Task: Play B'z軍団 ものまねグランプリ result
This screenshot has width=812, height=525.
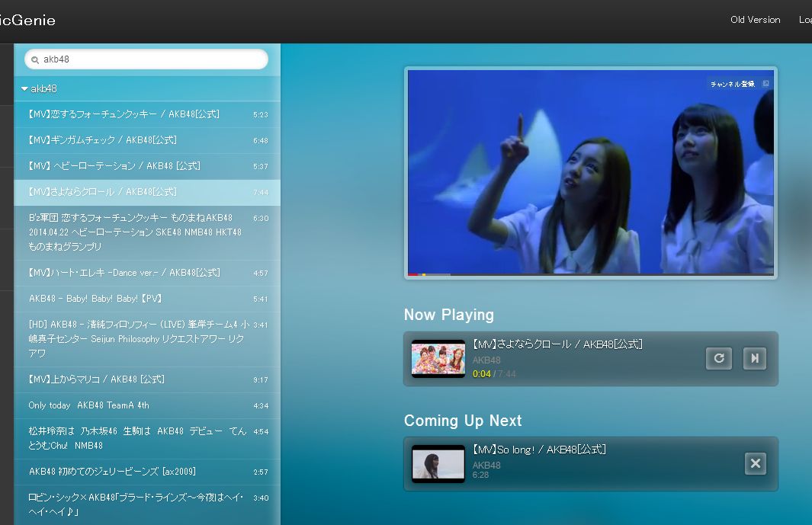Action: click(x=148, y=232)
